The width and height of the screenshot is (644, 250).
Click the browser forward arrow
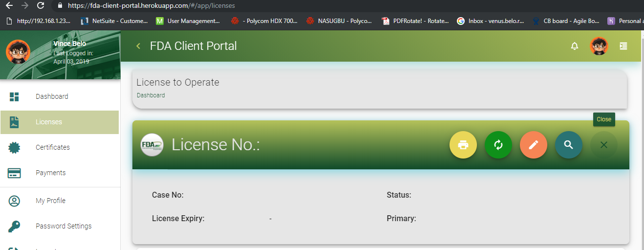tap(25, 6)
